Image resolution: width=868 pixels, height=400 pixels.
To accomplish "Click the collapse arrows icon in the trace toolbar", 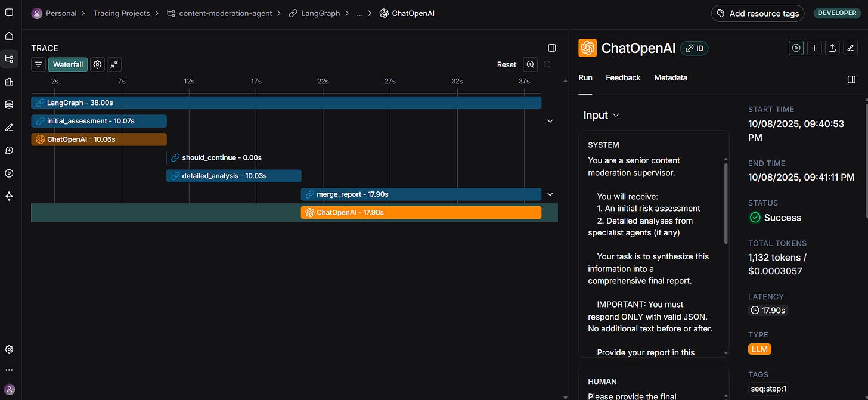I will (114, 64).
